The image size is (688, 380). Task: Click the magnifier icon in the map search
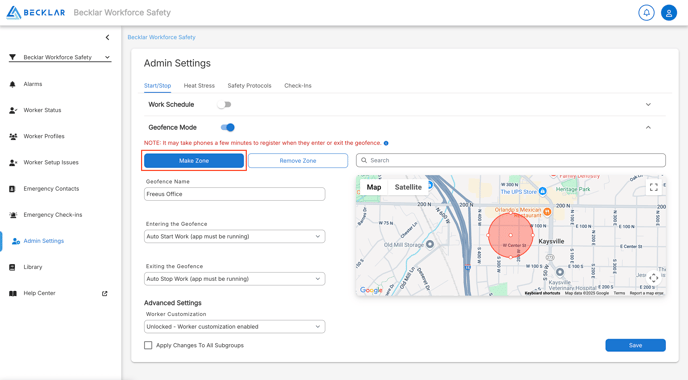tap(364, 160)
